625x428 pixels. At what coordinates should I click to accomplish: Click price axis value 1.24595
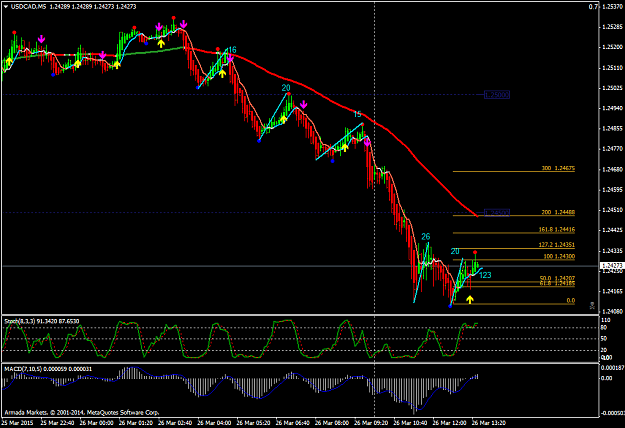tap(612, 190)
